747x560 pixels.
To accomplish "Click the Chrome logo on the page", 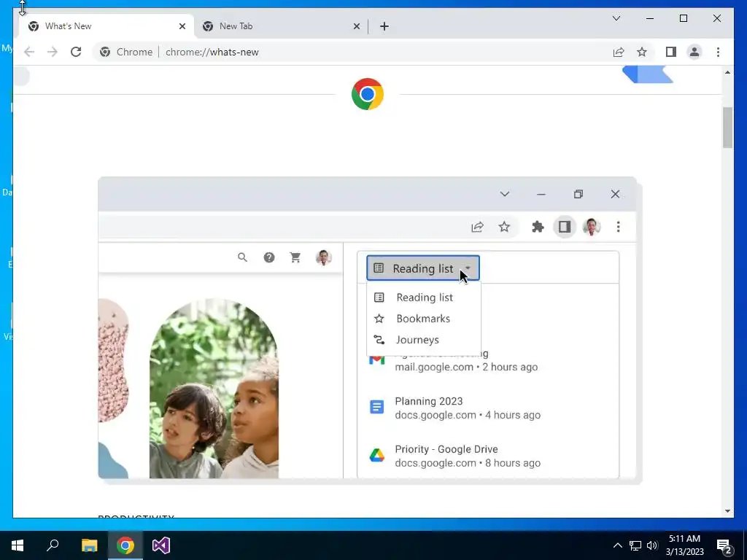I will tap(368, 94).
